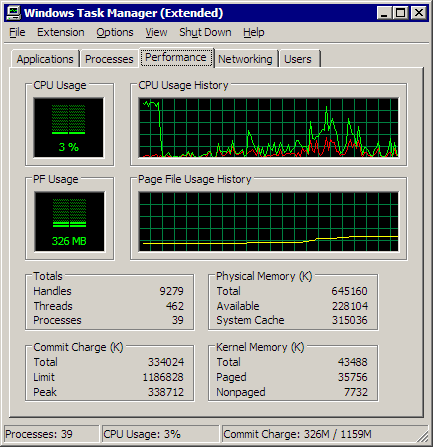
Task: Click Kernel Memory Nonpaged value 7732
Action: point(356,392)
